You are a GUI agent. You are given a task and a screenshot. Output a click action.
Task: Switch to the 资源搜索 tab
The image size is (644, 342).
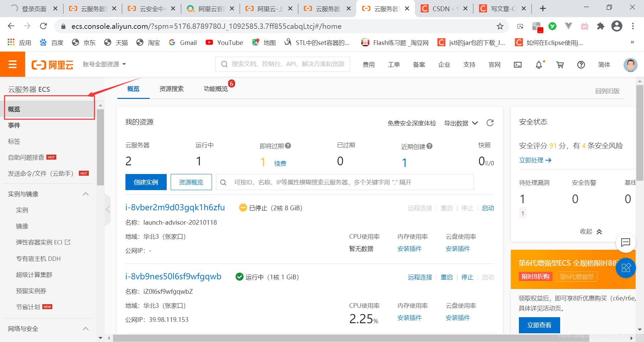(171, 89)
